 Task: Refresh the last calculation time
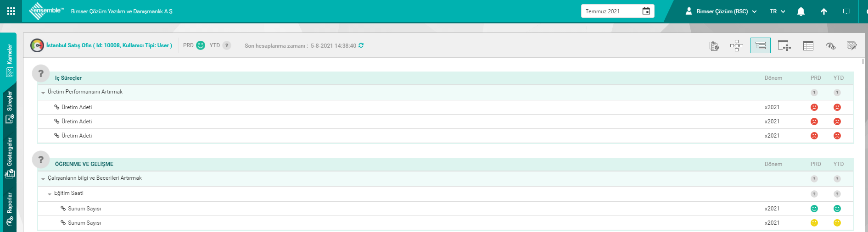361,45
